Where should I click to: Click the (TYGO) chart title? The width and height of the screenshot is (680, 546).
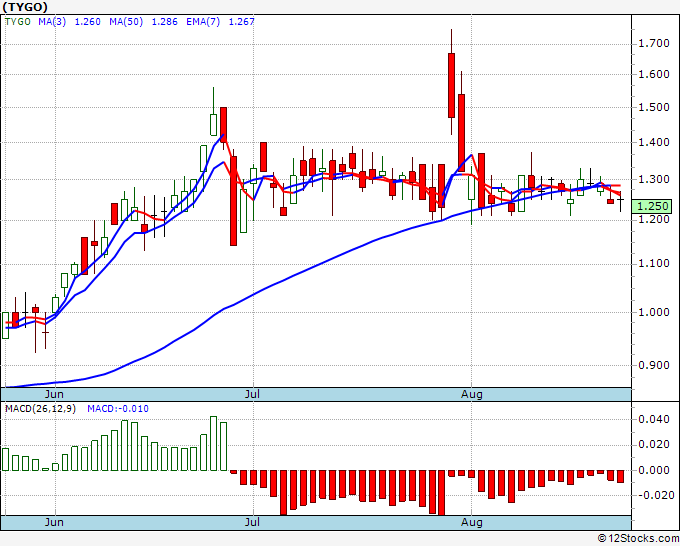[x=25, y=7]
